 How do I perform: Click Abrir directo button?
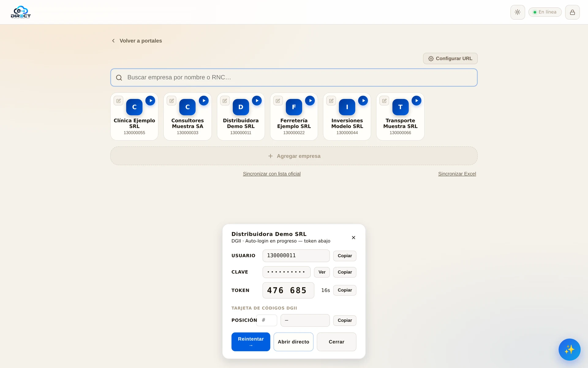coord(293,342)
